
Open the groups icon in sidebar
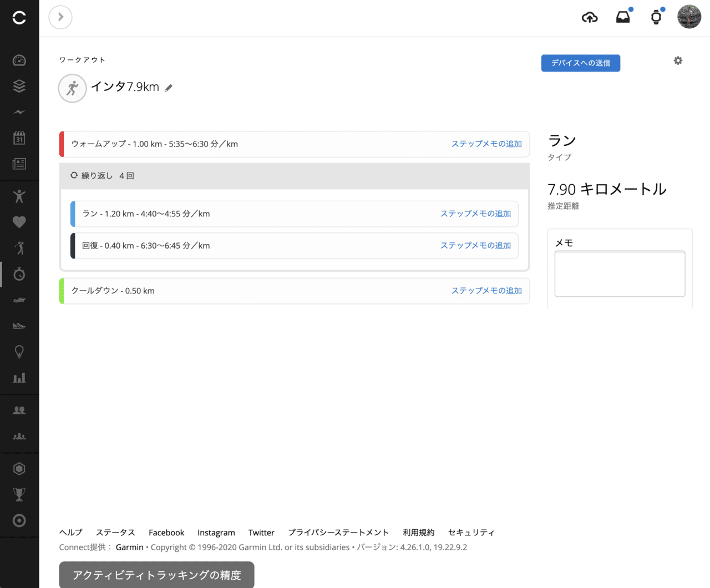19,437
